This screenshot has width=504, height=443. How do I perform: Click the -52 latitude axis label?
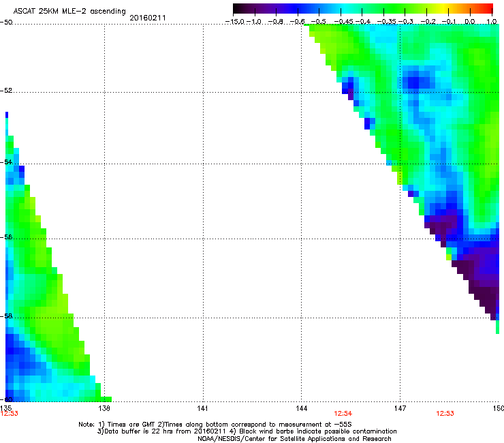(x=6, y=91)
